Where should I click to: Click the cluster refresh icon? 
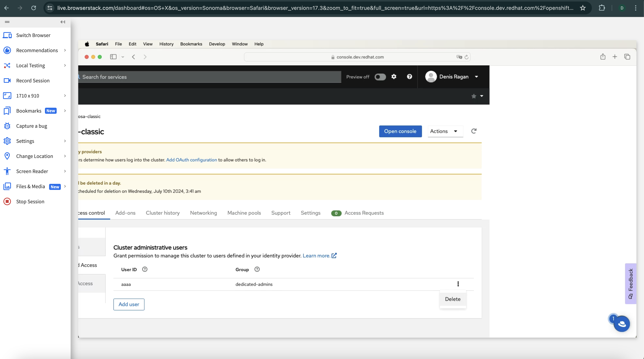(473, 131)
